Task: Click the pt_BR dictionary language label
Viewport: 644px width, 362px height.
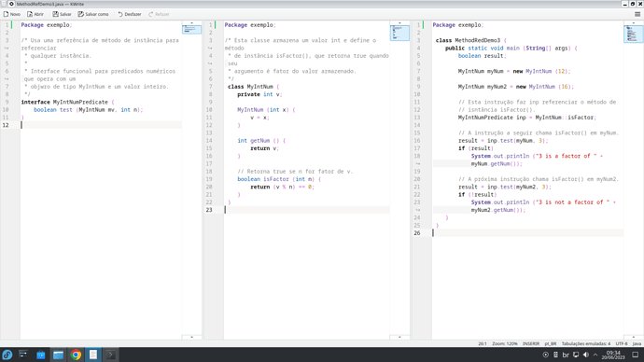Action: 551,343
